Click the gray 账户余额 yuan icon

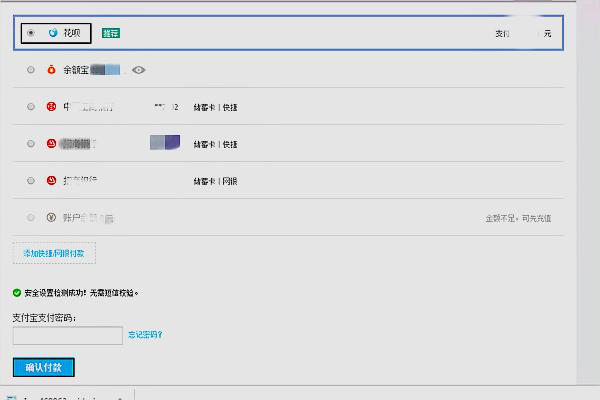click(52, 217)
